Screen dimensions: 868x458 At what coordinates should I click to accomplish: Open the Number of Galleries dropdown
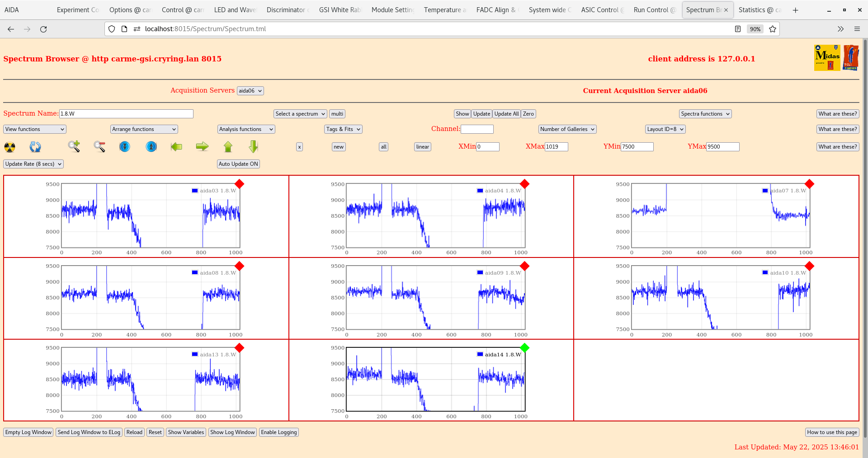coord(567,129)
